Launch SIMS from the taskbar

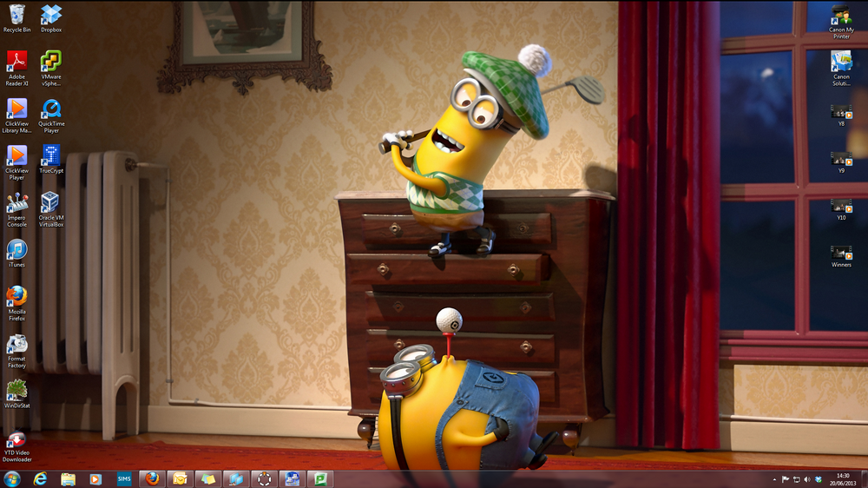(x=124, y=479)
